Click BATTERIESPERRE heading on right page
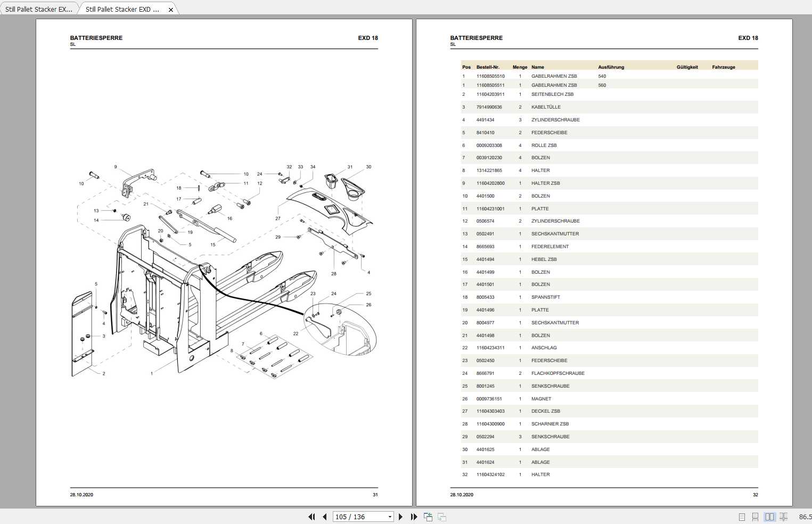This screenshot has width=812, height=524. 476,38
